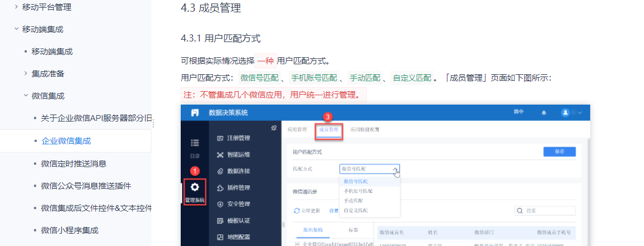Click the green 微信号匹配 tag in the paragraph
The image size is (644, 246).
point(259,78)
